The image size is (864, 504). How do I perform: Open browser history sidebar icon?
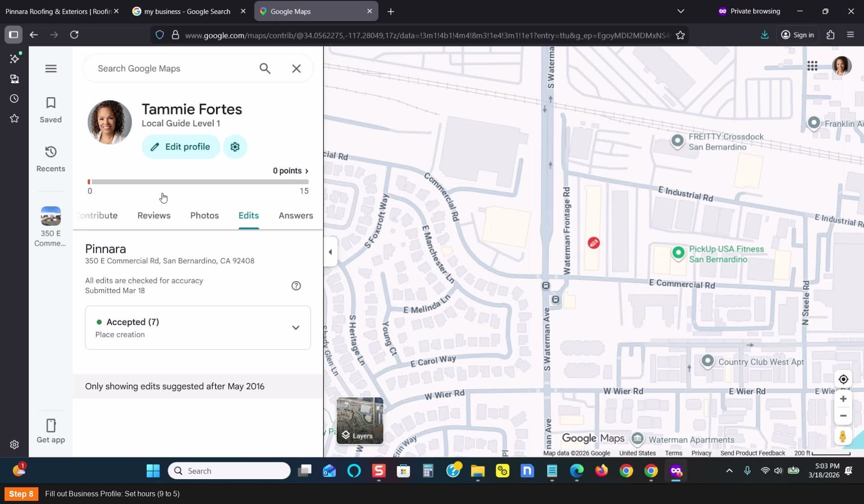[x=14, y=98]
